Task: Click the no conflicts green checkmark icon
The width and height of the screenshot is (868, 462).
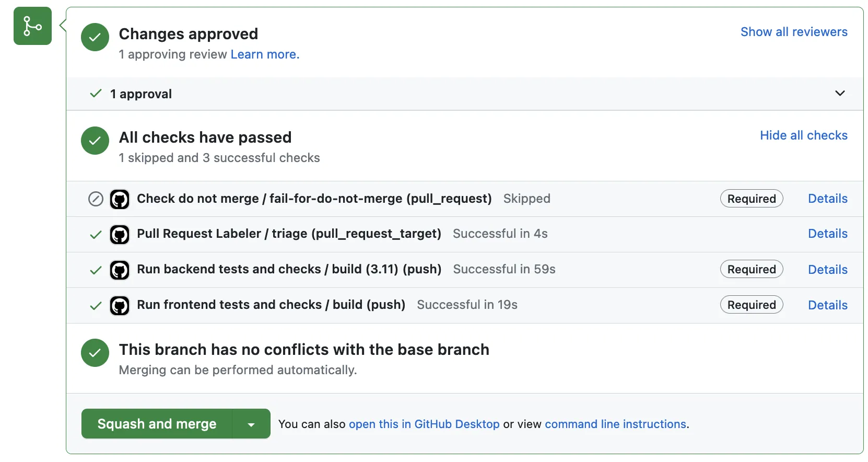Action: pos(95,353)
